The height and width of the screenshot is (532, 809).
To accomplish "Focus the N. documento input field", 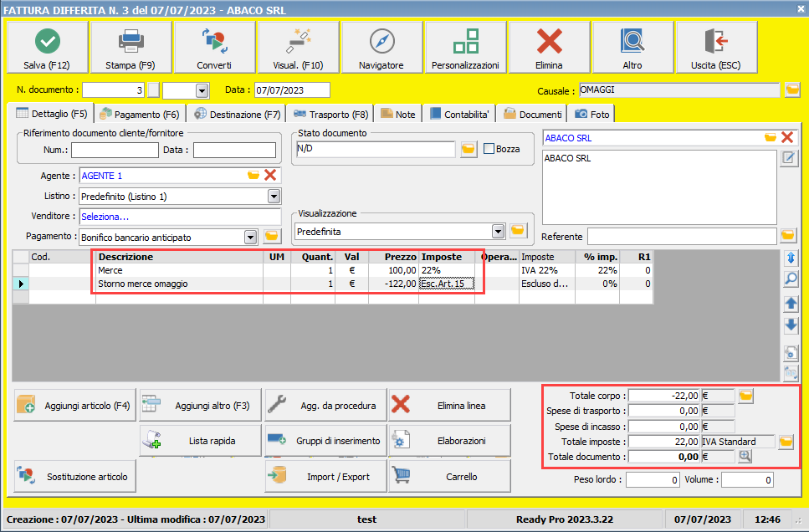I will (114, 90).
